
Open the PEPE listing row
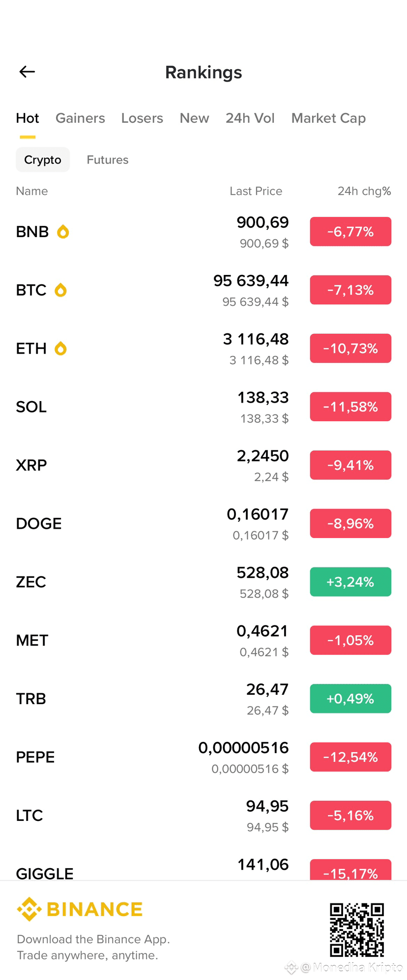click(203, 757)
